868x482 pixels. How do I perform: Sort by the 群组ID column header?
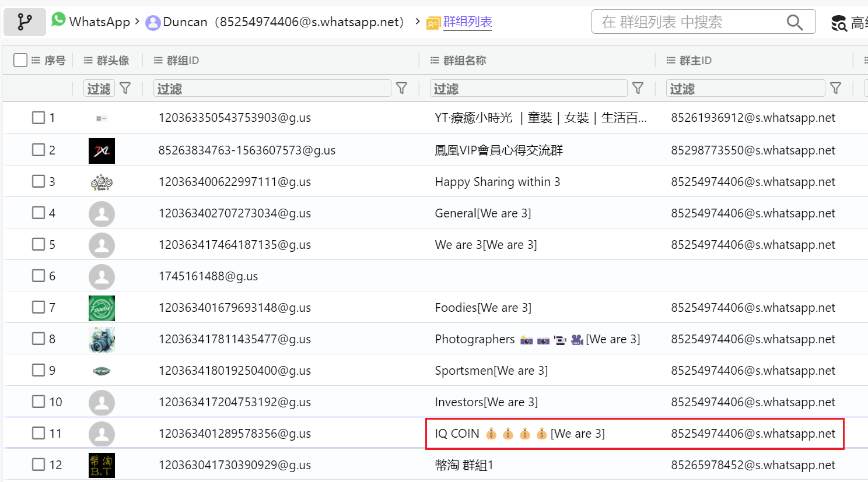pos(182,61)
